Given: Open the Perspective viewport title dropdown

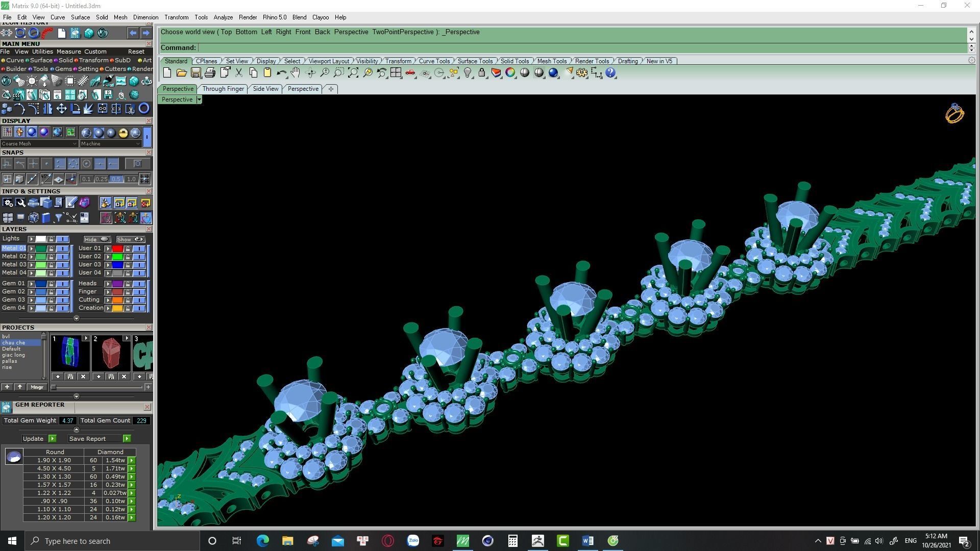Looking at the screenshot, I should click(x=199, y=99).
